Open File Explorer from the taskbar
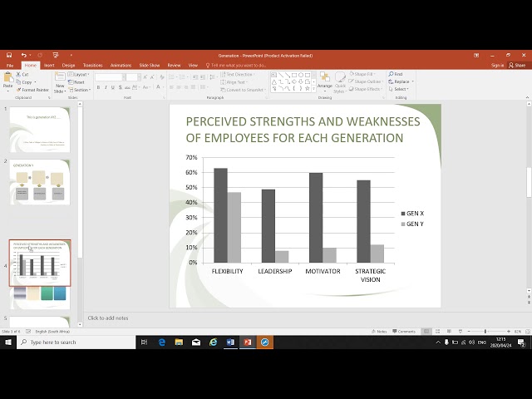The image size is (532, 399). 179,342
